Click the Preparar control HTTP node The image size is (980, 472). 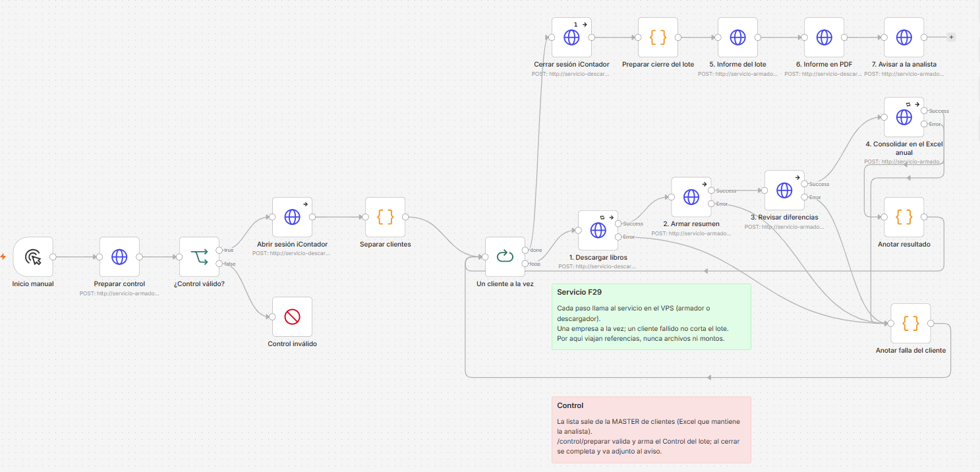119,257
